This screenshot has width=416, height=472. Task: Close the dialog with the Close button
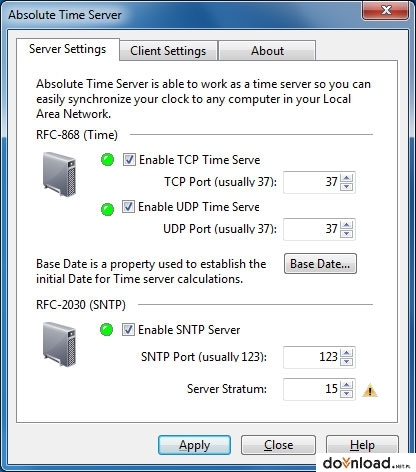pyautogui.click(x=278, y=445)
